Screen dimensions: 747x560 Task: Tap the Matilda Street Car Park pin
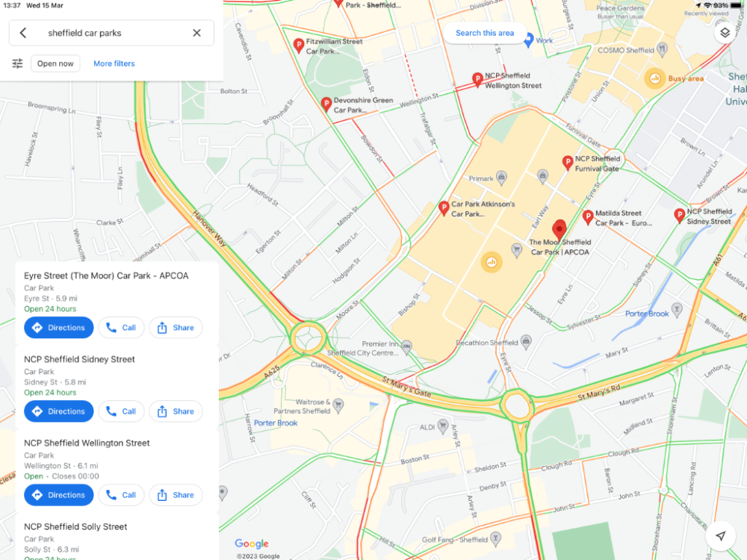(x=588, y=217)
